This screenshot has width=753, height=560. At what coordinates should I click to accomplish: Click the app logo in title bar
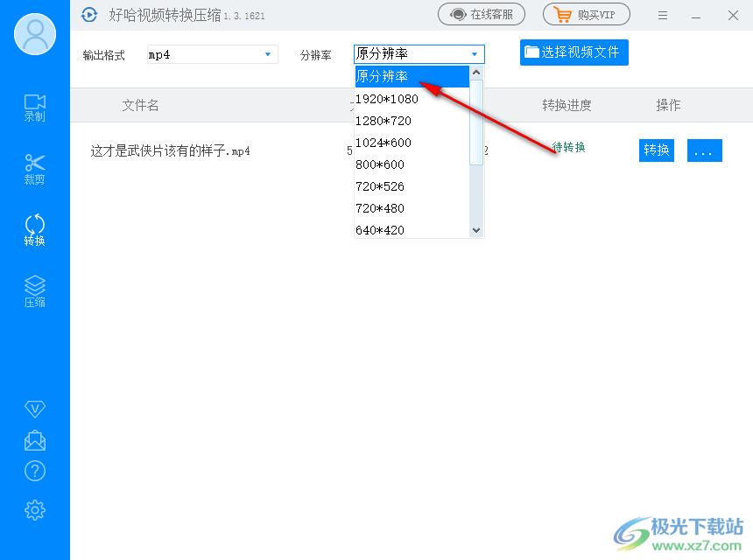tap(89, 15)
